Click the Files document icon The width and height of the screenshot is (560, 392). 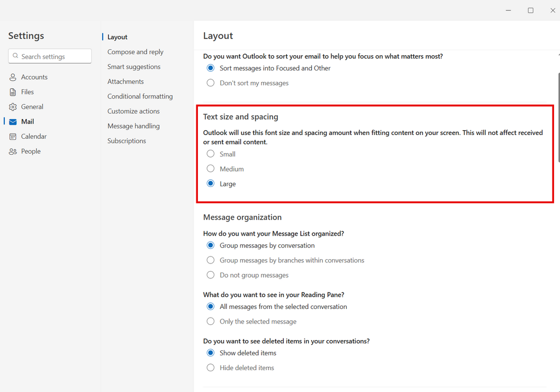coord(13,92)
